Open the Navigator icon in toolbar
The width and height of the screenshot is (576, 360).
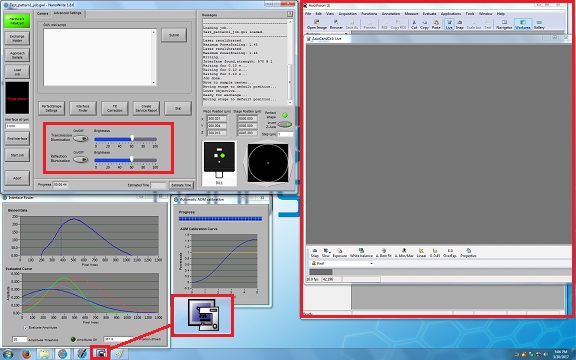(x=504, y=24)
